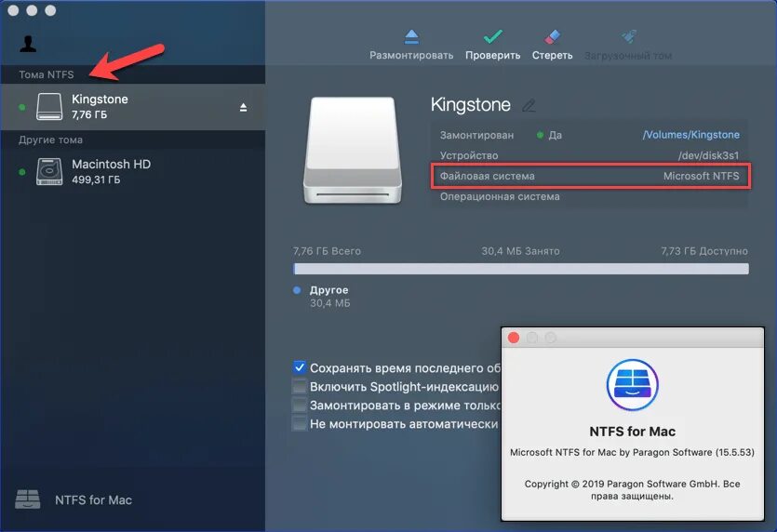The width and height of the screenshot is (777, 532).
Task: Click the 30,4 МБ Занято text
Action: point(520,251)
